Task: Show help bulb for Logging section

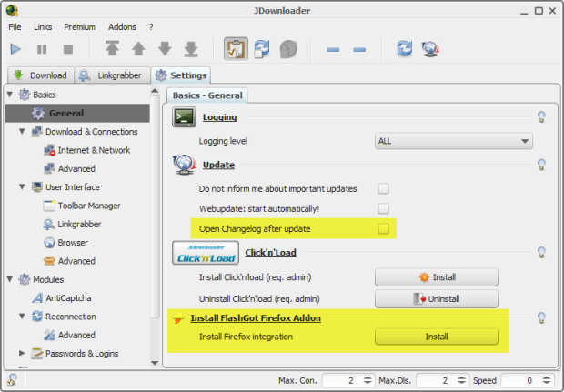Action: tap(541, 116)
